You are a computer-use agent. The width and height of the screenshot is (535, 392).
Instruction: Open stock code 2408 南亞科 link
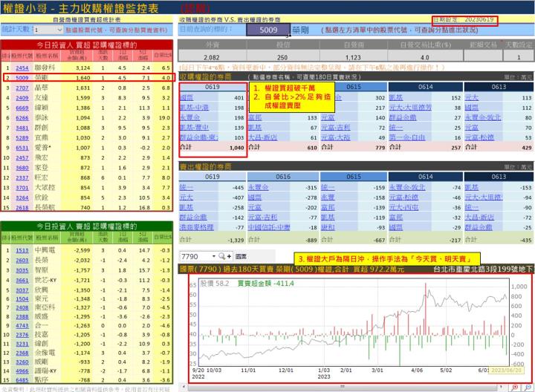click(22, 307)
